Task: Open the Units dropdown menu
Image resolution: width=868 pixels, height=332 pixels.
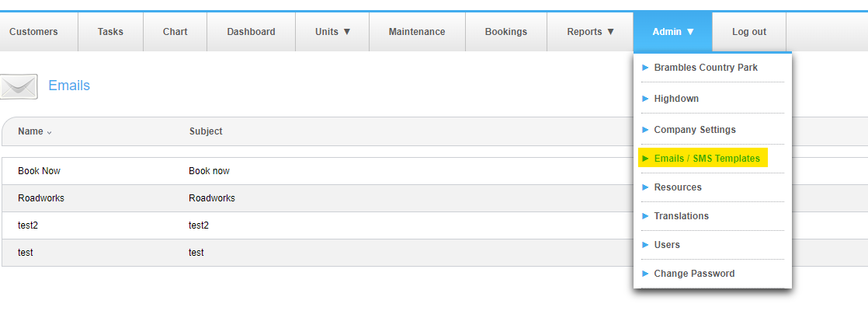Action: 332,32
